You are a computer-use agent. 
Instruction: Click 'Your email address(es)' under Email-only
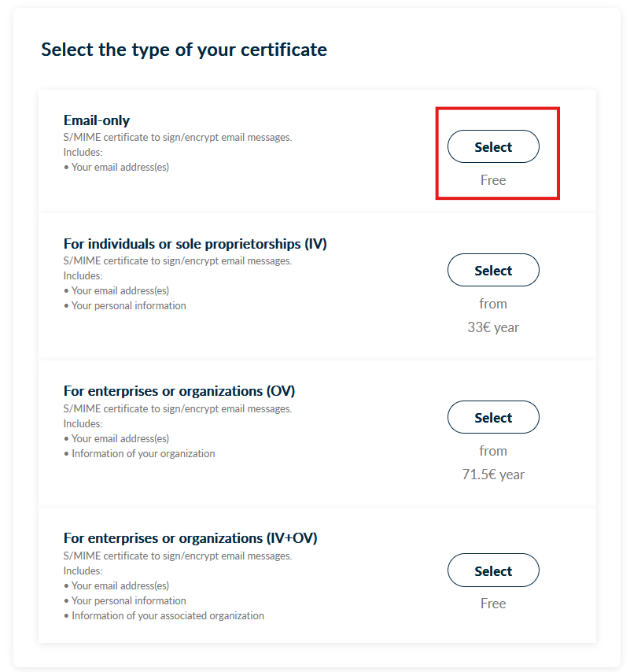[120, 167]
